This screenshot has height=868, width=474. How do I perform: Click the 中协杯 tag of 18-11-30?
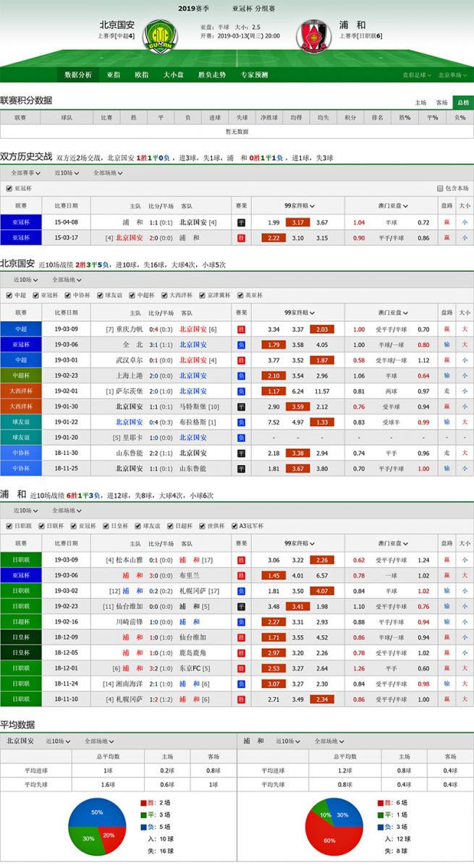(x=21, y=453)
